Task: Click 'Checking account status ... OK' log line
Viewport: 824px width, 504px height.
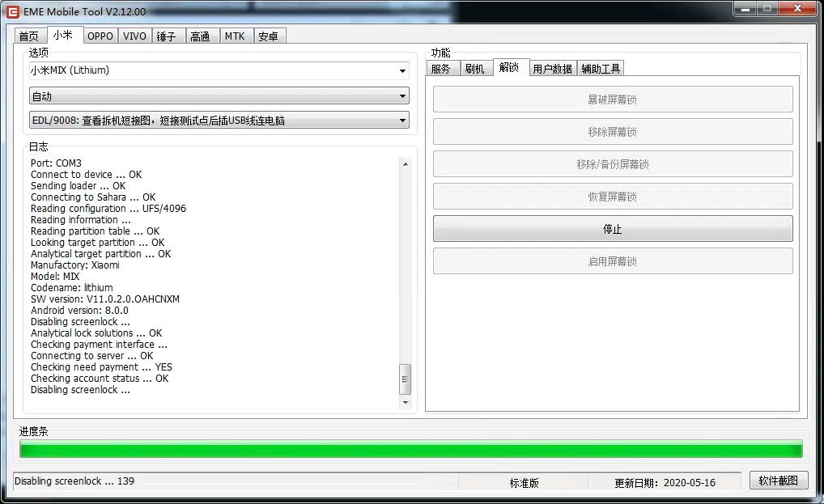Action: [100, 379]
